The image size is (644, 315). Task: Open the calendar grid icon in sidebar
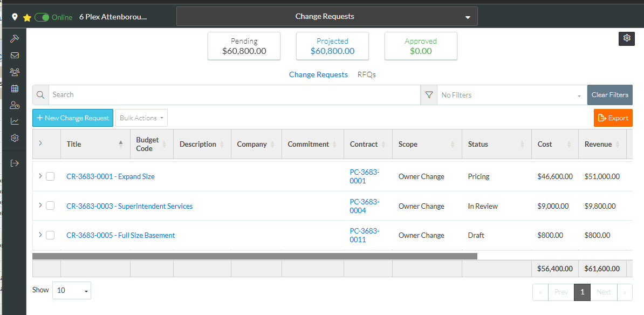coord(15,88)
